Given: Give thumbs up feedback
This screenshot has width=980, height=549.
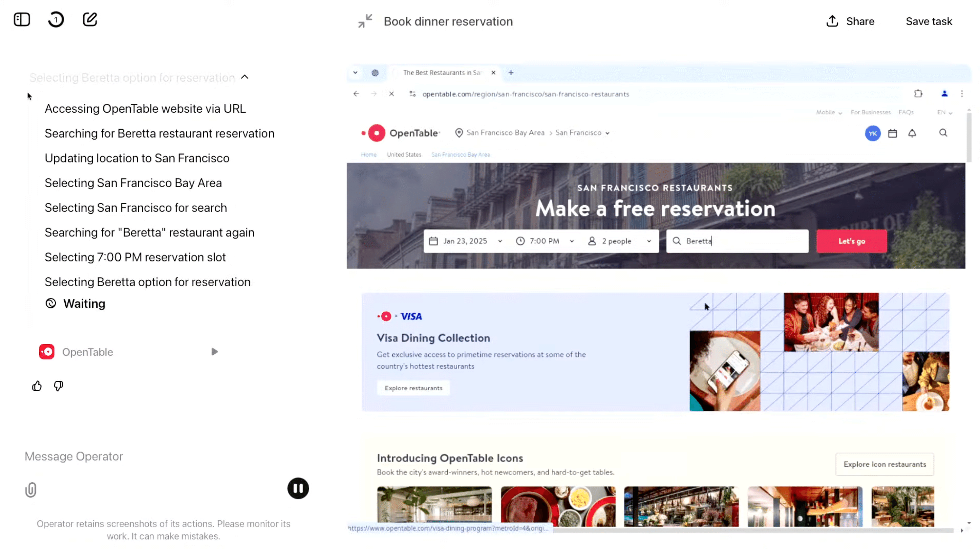Looking at the screenshot, I should [x=37, y=386].
